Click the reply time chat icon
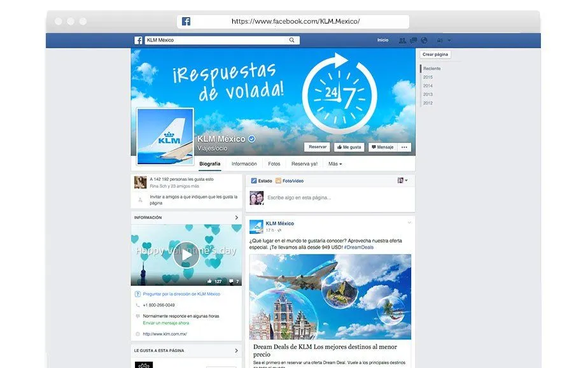Image resolution: width=588 pixels, height=368 pixels. click(x=137, y=316)
